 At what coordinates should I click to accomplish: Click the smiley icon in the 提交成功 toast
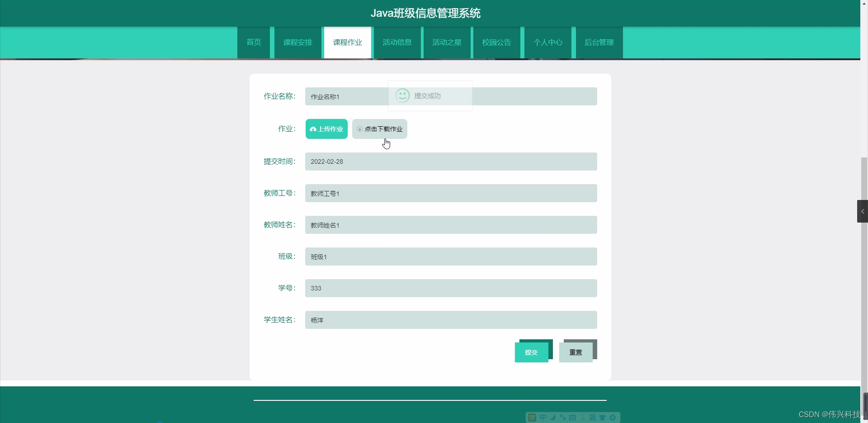click(x=402, y=95)
